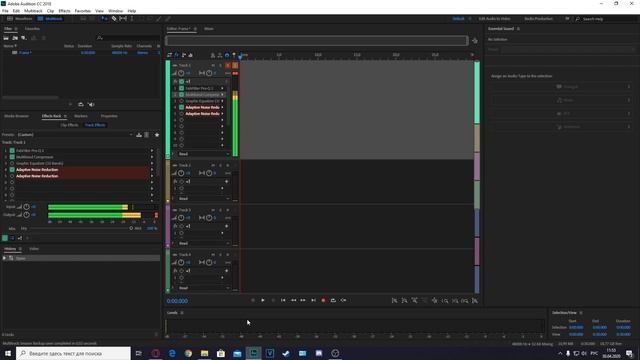Image resolution: width=640 pixels, height=360 pixels.
Task: Open the Effects menu
Action: coord(64,11)
